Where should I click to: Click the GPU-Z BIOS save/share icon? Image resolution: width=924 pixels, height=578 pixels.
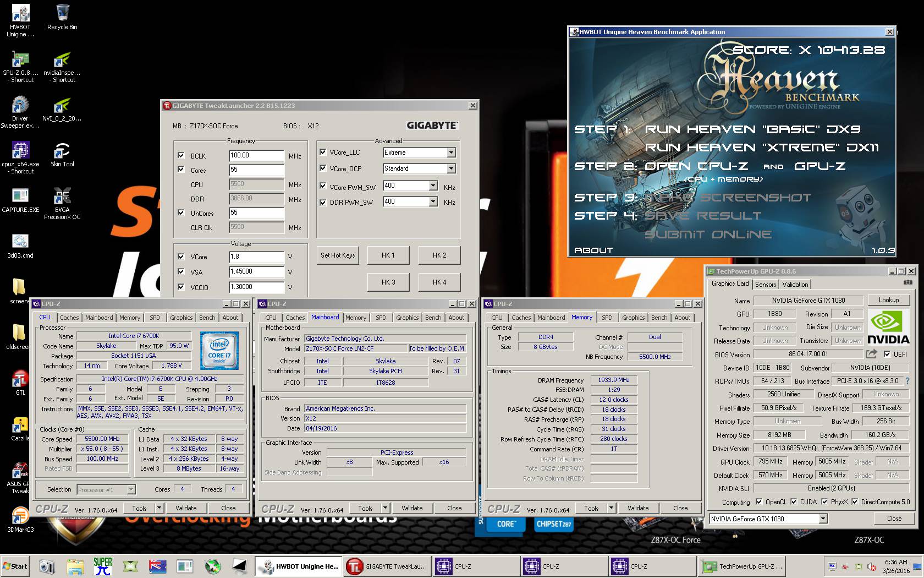click(871, 354)
